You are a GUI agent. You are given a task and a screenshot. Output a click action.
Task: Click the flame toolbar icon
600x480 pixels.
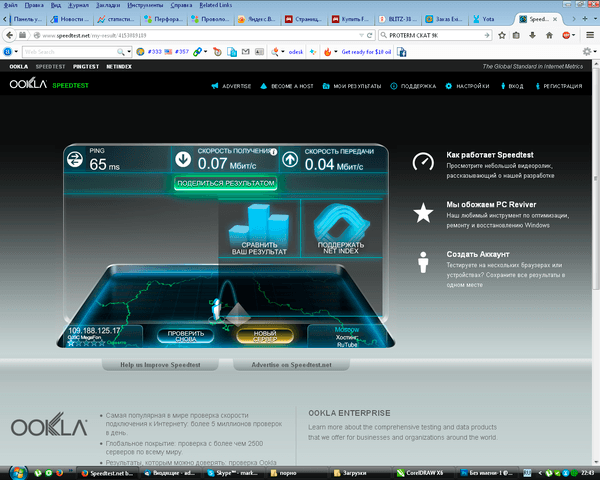[327, 52]
